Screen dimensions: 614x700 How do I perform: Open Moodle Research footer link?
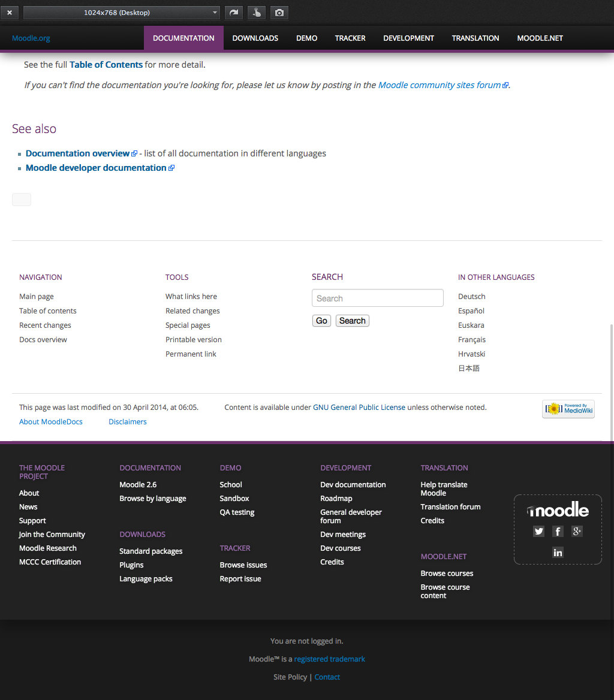48,548
